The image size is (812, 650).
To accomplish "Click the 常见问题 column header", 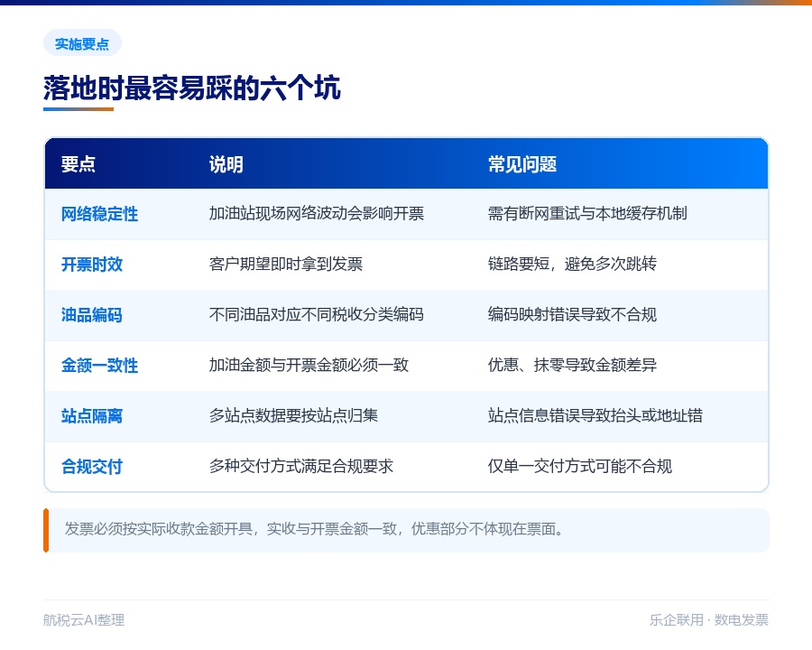I will pyautogui.click(x=522, y=164).
